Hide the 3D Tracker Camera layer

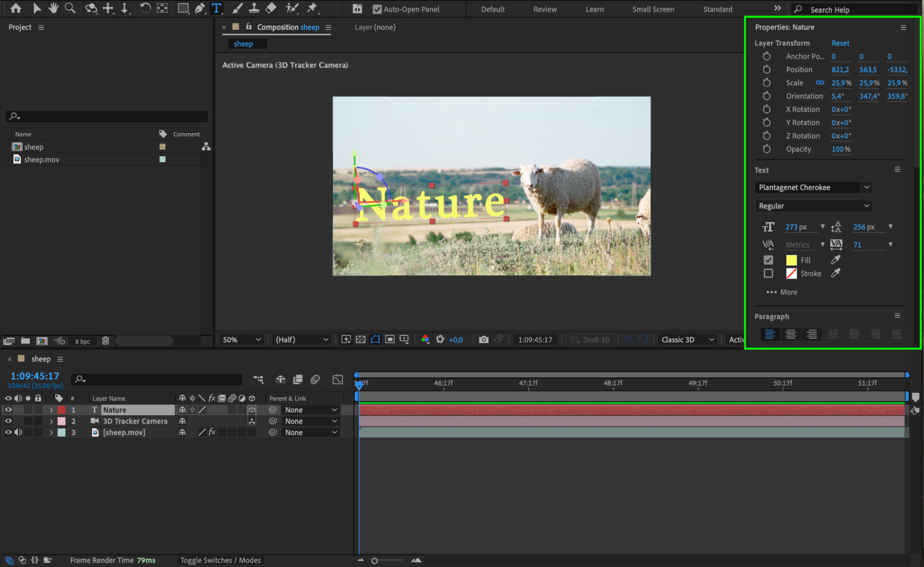tap(8, 421)
